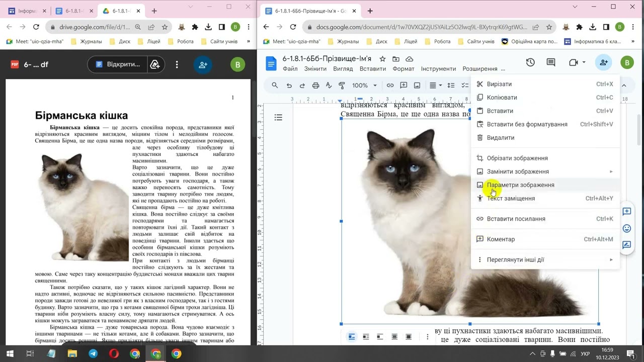Choose Вирізати from the context menu

click(545, 84)
